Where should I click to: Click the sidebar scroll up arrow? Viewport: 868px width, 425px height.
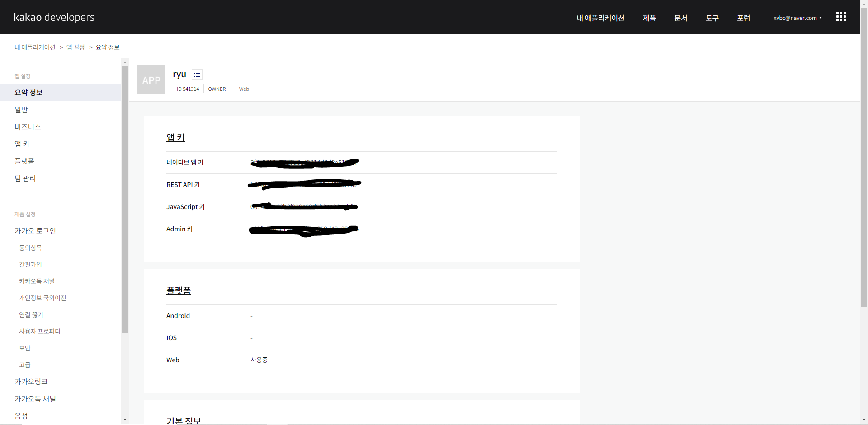[125, 63]
